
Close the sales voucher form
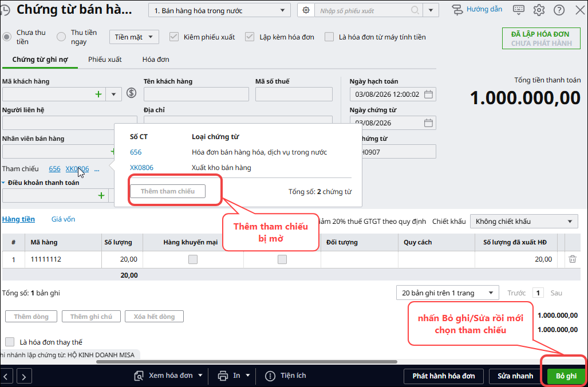click(580, 10)
